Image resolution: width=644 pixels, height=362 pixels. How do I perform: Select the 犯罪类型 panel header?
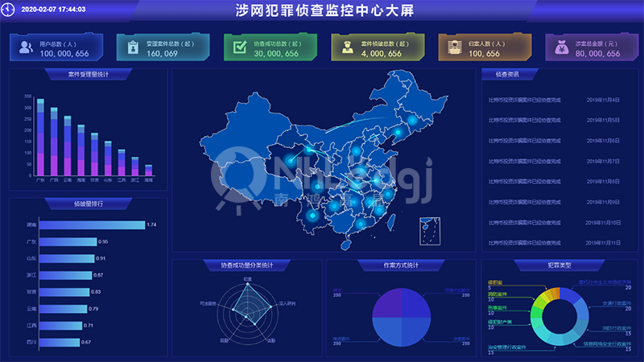click(559, 265)
